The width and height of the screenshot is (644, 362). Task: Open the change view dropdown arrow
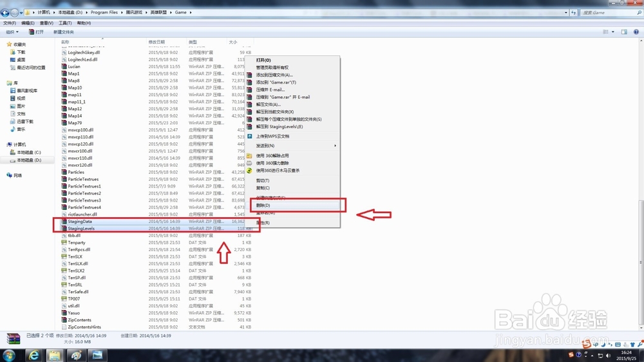click(613, 32)
